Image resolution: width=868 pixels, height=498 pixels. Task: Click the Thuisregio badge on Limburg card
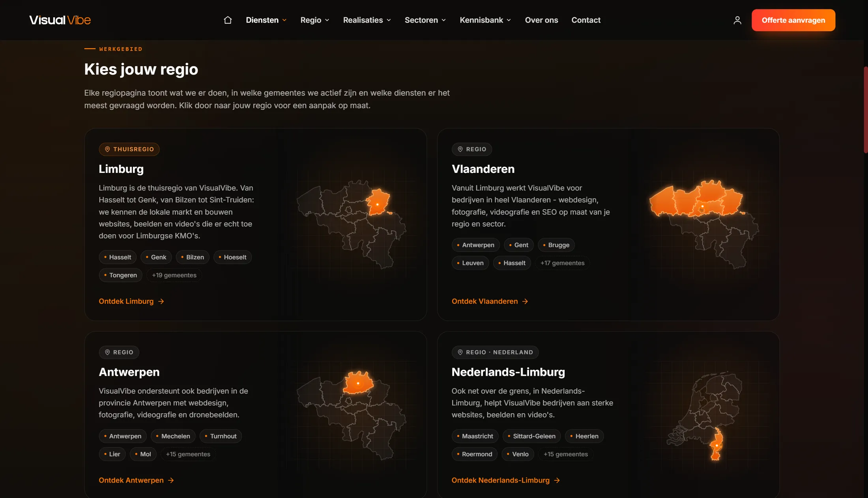click(129, 149)
